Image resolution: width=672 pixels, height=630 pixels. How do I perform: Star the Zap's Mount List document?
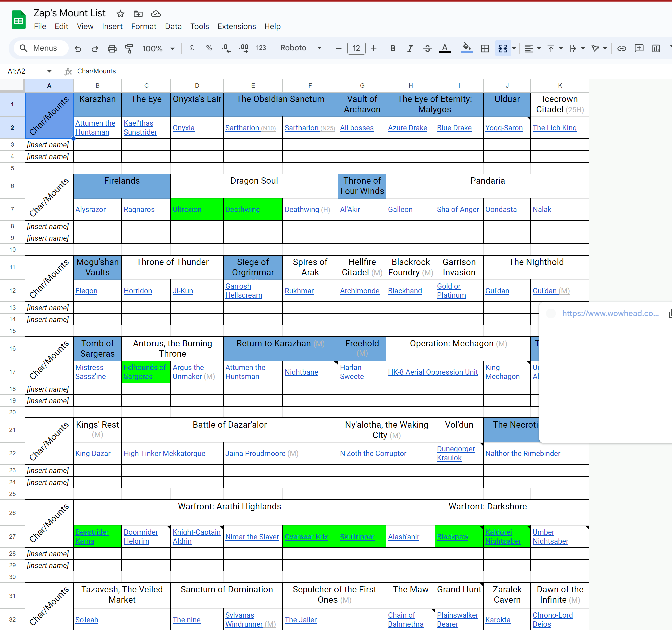(x=120, y=14)
